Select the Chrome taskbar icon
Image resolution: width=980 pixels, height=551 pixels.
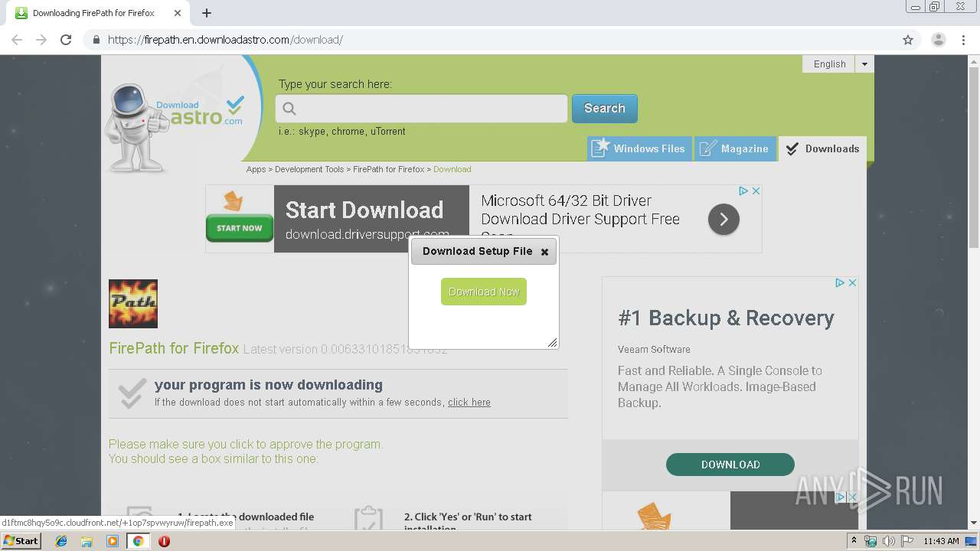pyautogui.click(x=138, y=541)
